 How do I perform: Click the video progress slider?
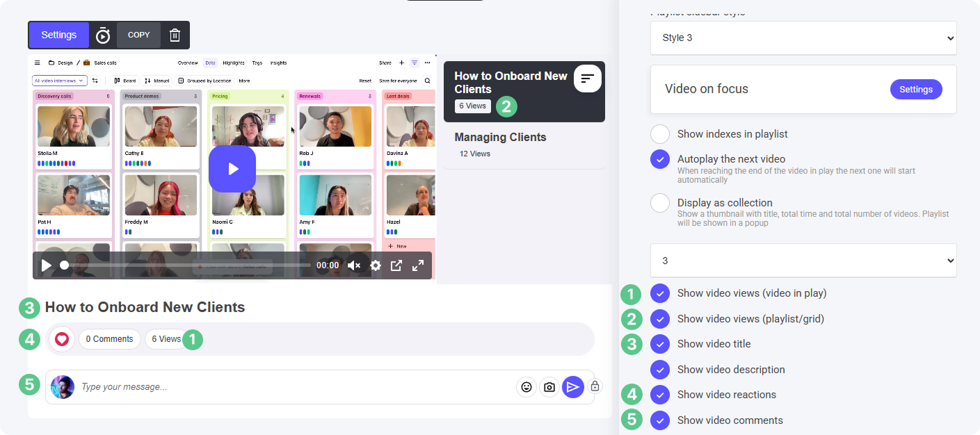point(186,265)
